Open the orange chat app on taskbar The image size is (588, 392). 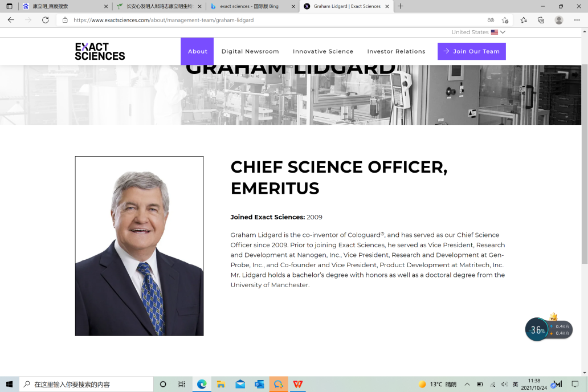tap(279, 384)
